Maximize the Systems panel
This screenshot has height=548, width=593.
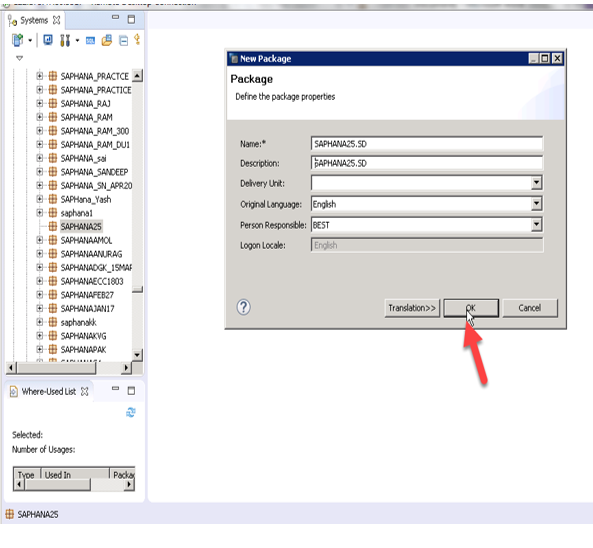(131, 19)
